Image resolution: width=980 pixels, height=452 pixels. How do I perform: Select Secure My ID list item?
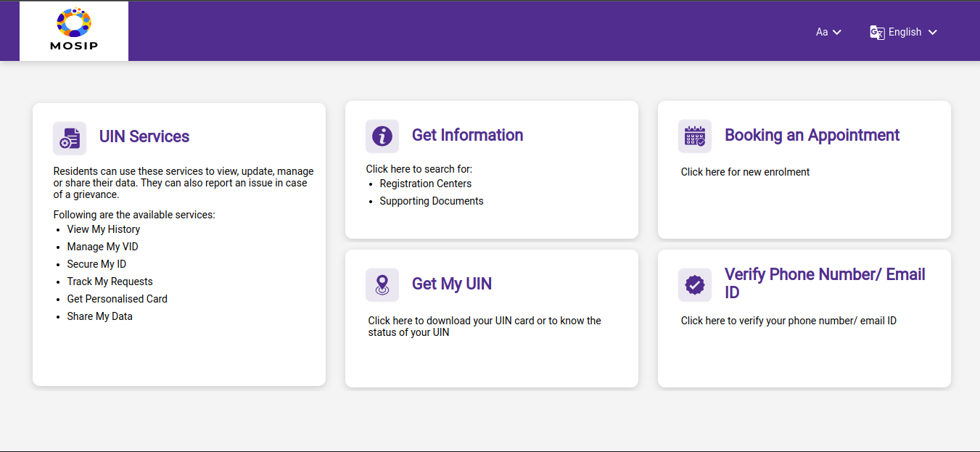96,264
